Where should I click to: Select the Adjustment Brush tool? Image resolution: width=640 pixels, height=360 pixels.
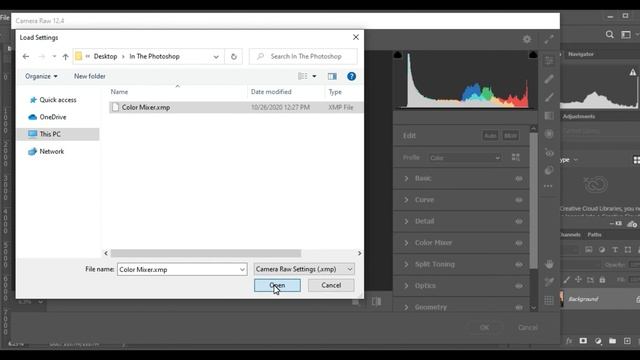(x=549, y=97)
